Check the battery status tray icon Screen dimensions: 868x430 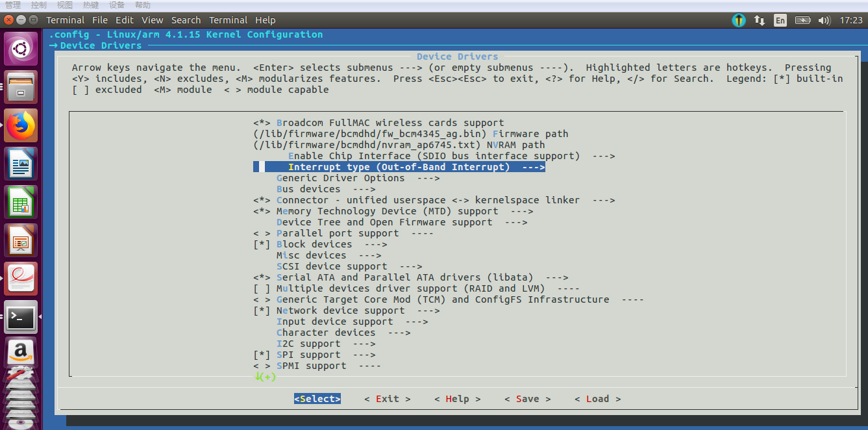coord(803,20)
